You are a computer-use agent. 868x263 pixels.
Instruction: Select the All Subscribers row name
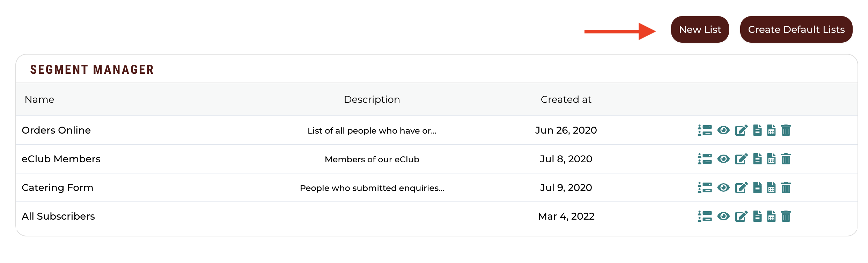coord(58,216)
